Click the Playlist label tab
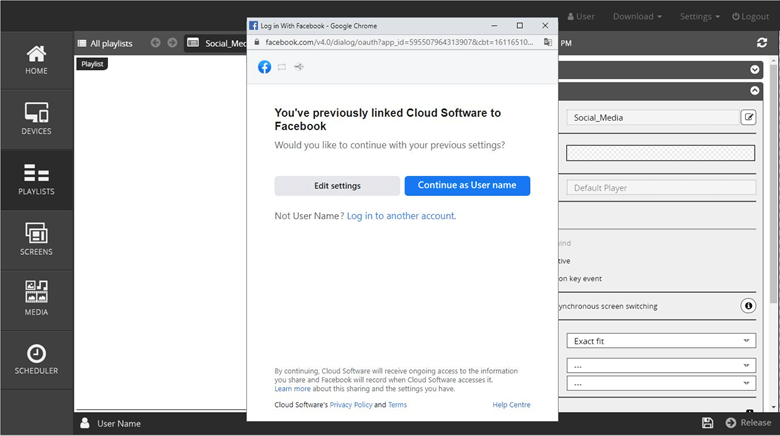This screenshot has width=780, height=436. coord(92,64)
